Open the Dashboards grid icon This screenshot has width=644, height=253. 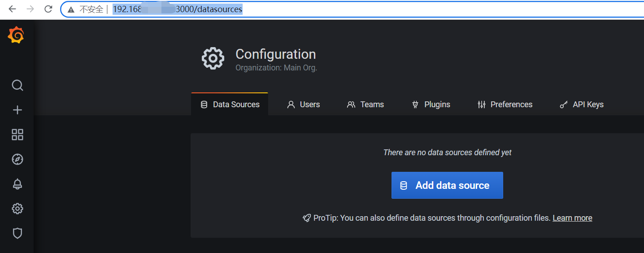(x=17, y=135)
